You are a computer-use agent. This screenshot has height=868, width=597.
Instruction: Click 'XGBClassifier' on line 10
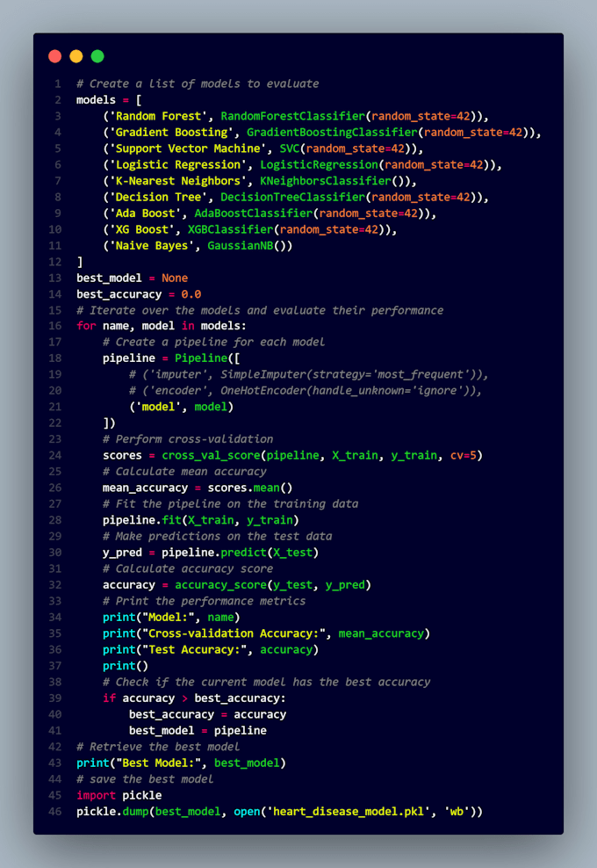tap(230, 229)
